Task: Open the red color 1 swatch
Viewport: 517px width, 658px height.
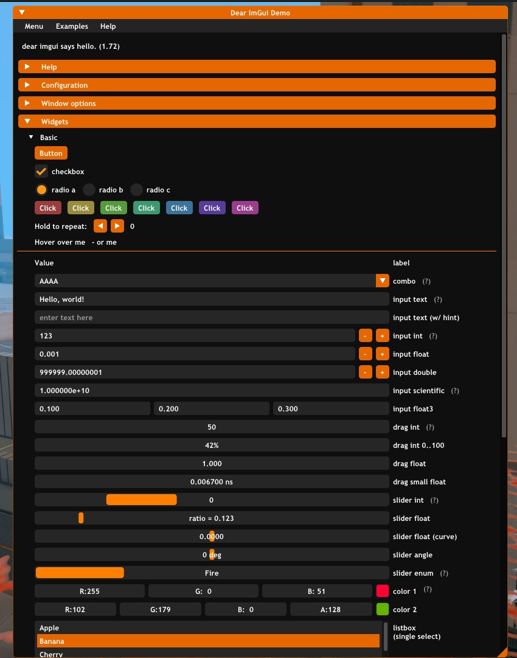Action: (x=382, y=591)
